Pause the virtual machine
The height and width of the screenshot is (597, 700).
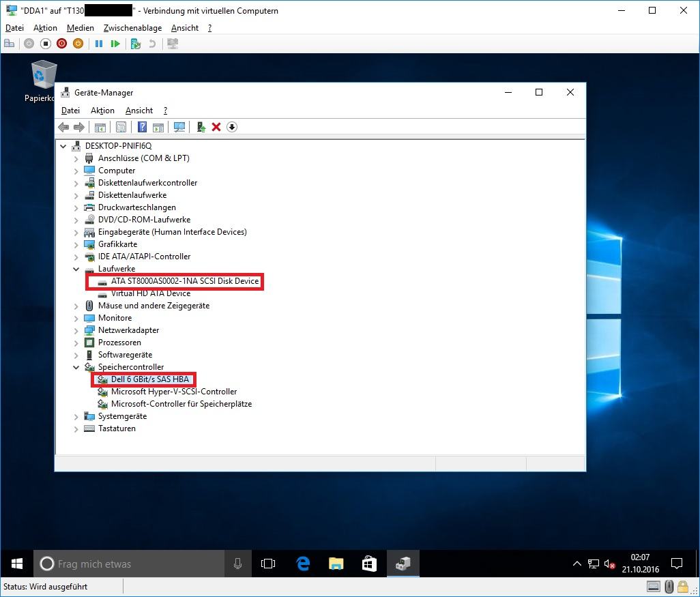click(99, 43)
